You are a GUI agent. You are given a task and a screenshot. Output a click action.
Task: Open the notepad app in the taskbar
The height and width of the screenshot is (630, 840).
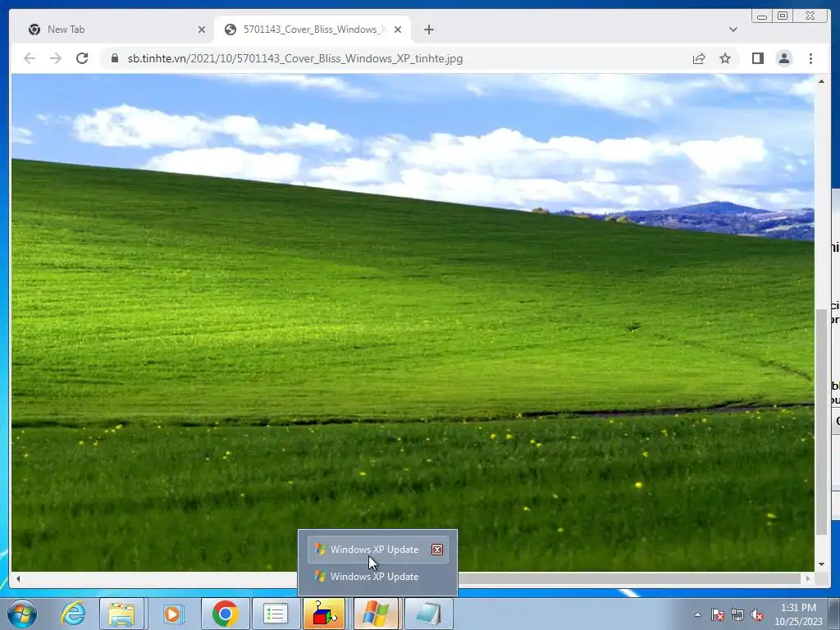427,614
